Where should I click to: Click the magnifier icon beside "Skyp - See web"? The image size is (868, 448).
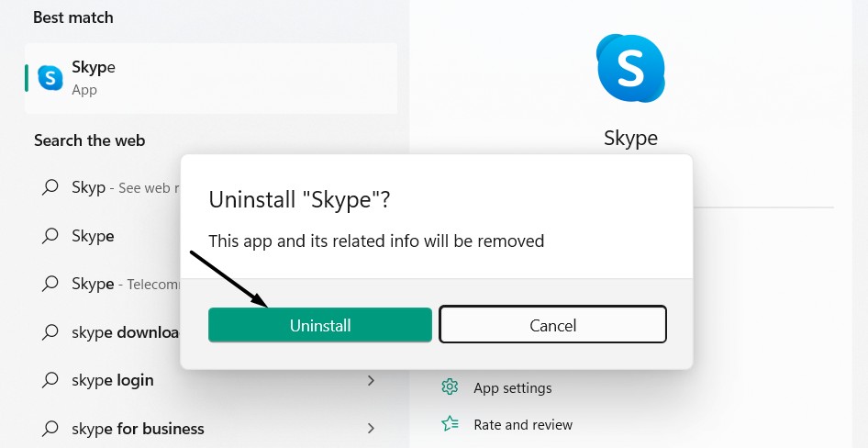(x=50, y=187)
